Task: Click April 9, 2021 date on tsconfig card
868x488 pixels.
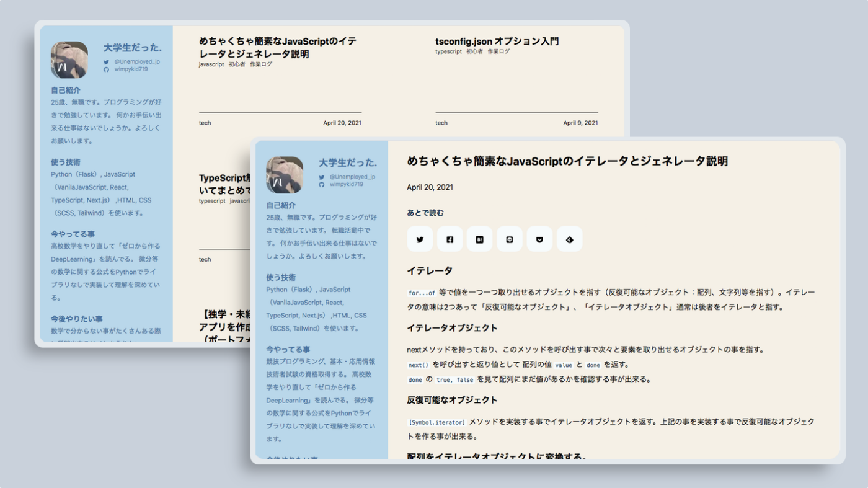Action: point(580,123)
